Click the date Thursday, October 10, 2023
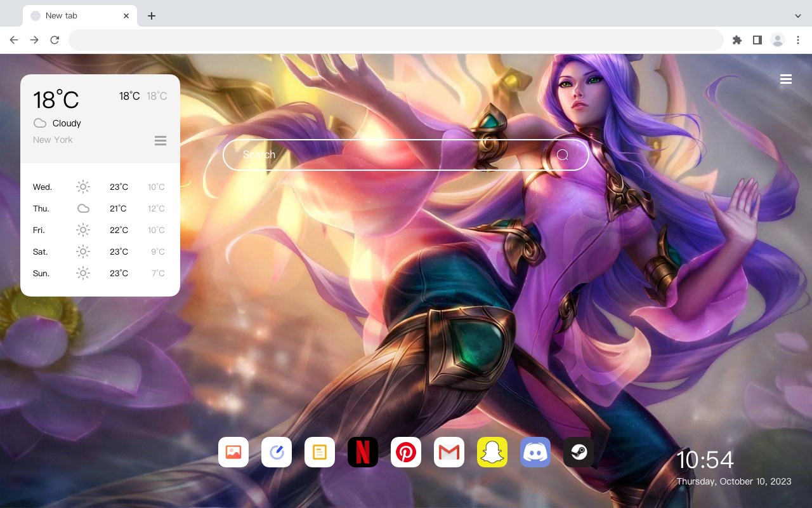This screenshot has width=812, height=508. pyautogui.click(x=734, y=481)
